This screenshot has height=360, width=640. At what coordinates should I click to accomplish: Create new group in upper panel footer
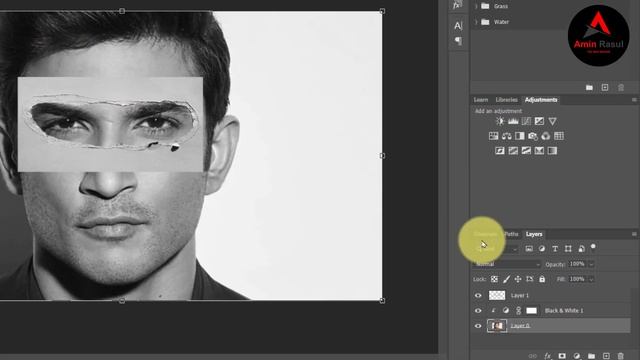(x=589, y=87)
